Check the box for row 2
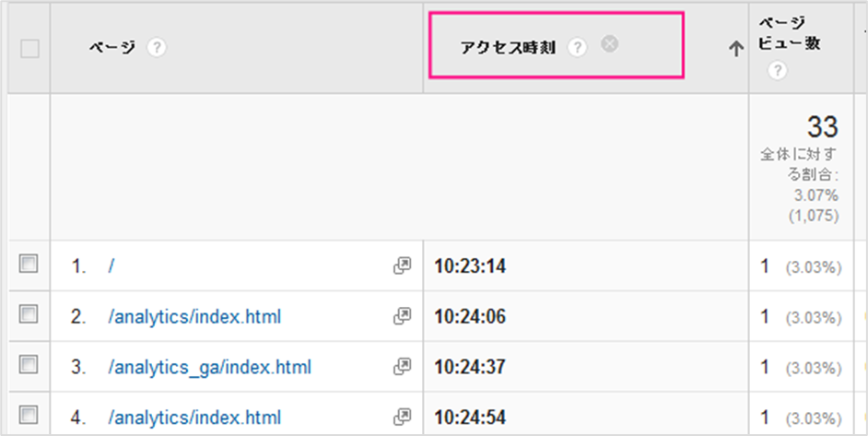This screenshot has width=868, height=436. click(x=29, y=314)
